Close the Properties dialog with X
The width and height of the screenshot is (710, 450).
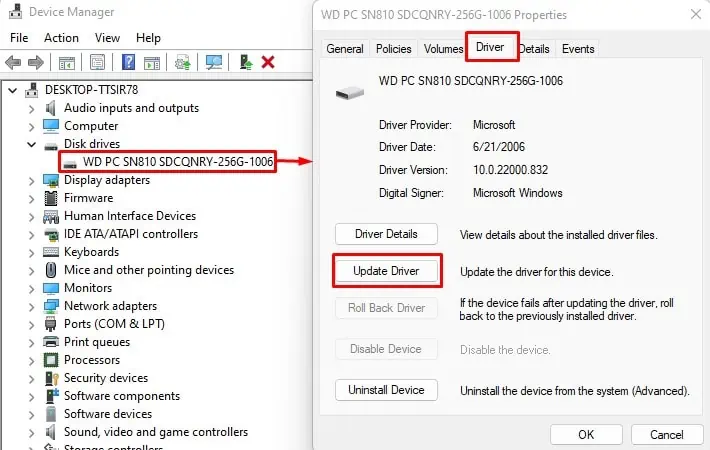696,14
